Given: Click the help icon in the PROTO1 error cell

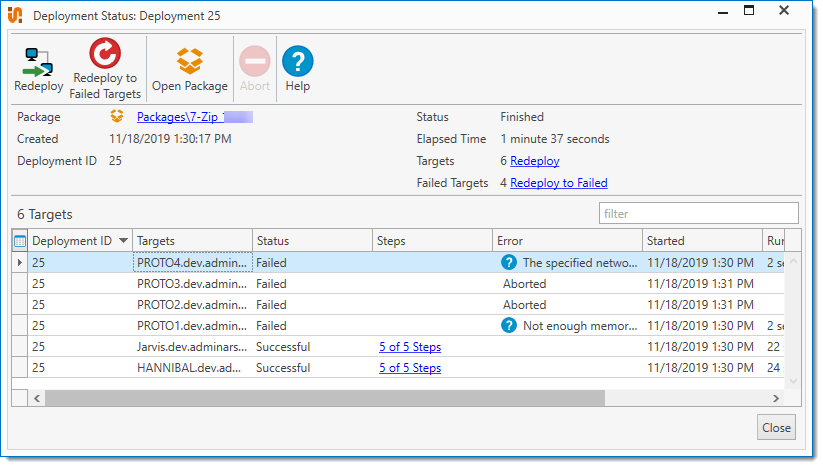Looking at the screenshot, I should [x=509, y=326].
